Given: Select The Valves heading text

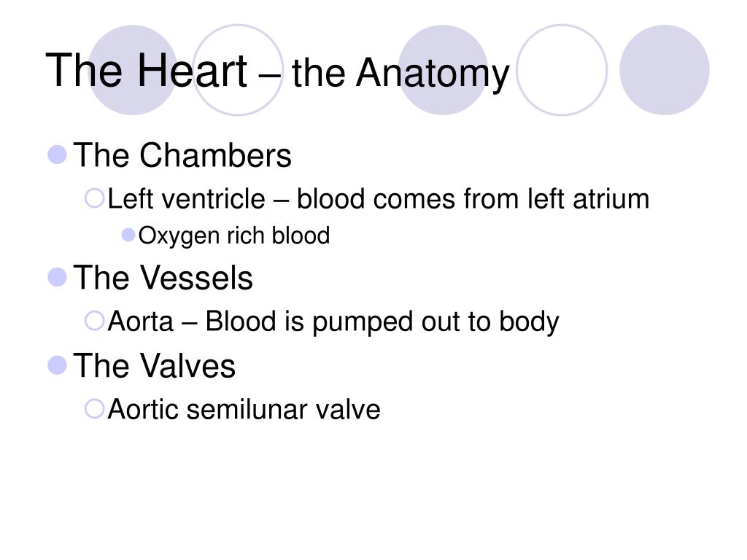Looking at the screenshot, I should click(155, 366).
